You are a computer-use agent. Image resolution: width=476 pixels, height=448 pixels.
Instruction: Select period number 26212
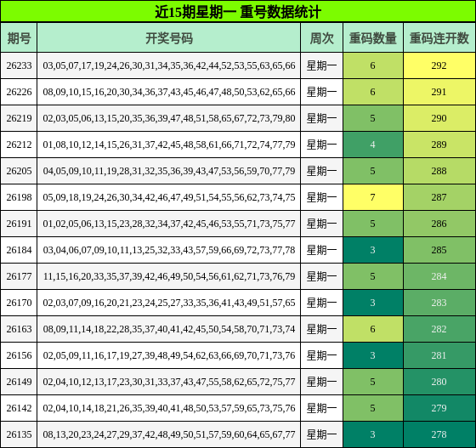(19, 145)
